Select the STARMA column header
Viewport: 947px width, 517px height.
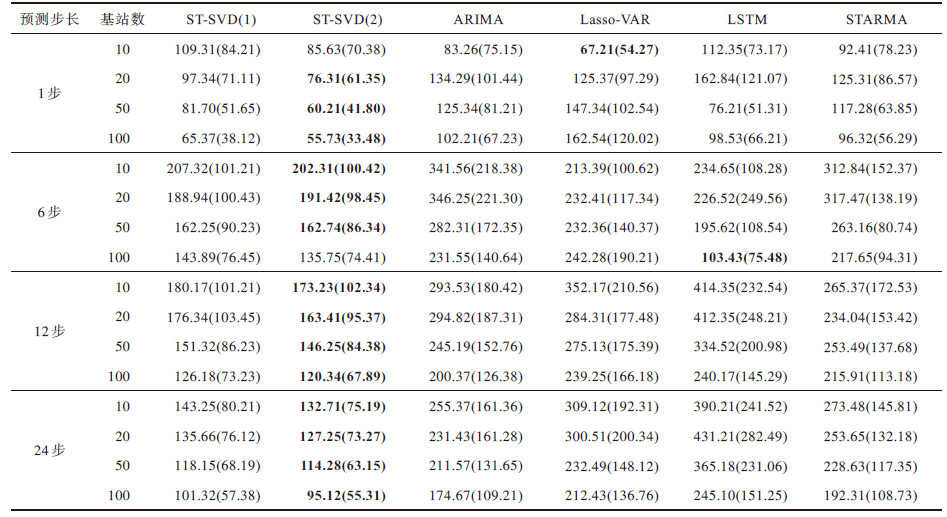(x=875, y=19)
